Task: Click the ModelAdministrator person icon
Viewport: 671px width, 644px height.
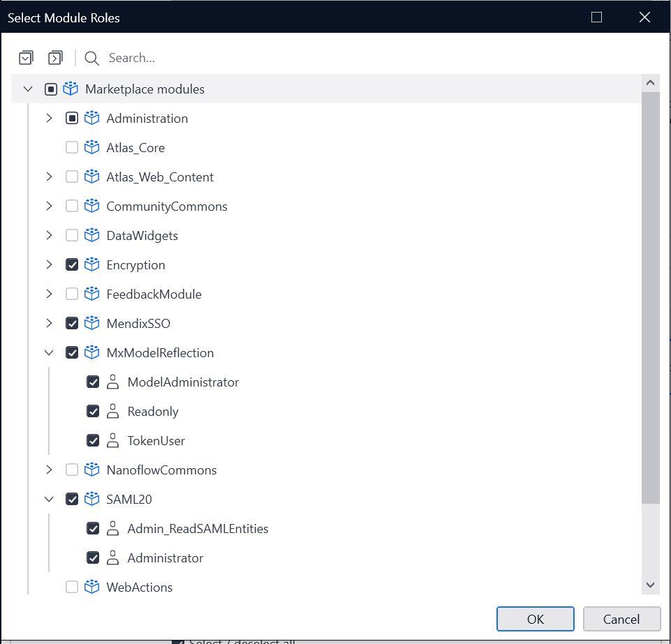Action: pyautogui.click(x=112, y=382)
